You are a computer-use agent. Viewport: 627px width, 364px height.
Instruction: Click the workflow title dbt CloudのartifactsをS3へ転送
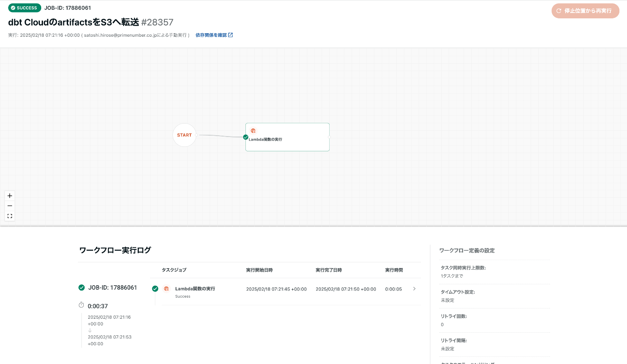(x=73, y=22)
